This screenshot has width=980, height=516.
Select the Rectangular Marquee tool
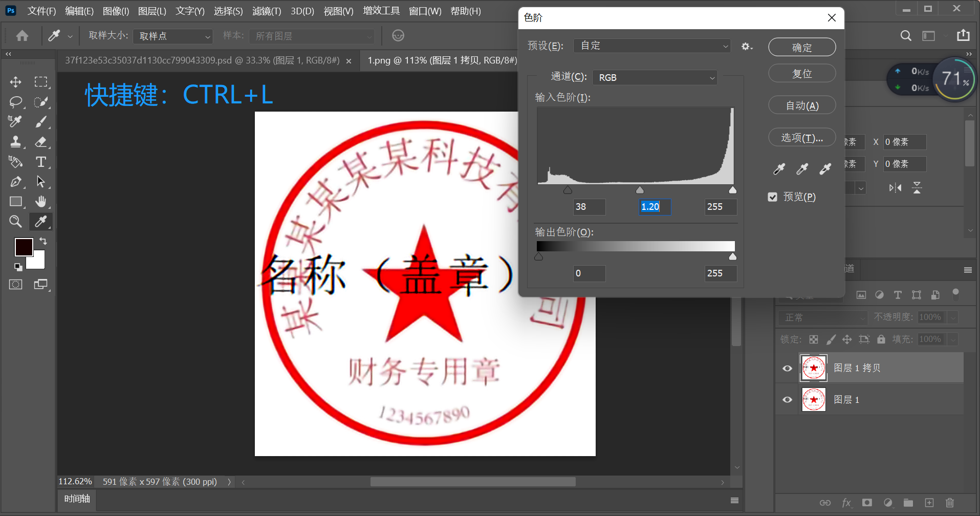coord(41,82)
